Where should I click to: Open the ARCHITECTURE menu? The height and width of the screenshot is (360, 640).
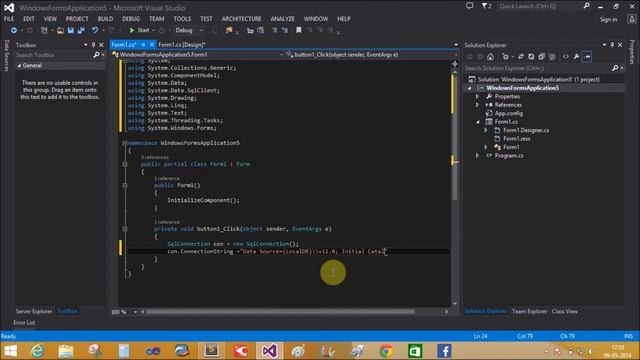[x=242, y=19]
